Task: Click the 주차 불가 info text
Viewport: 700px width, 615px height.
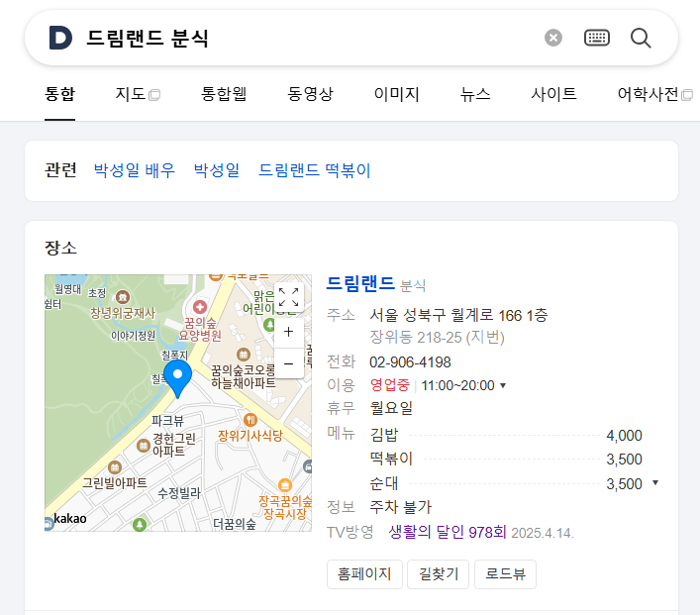Action: coord(400,507)
